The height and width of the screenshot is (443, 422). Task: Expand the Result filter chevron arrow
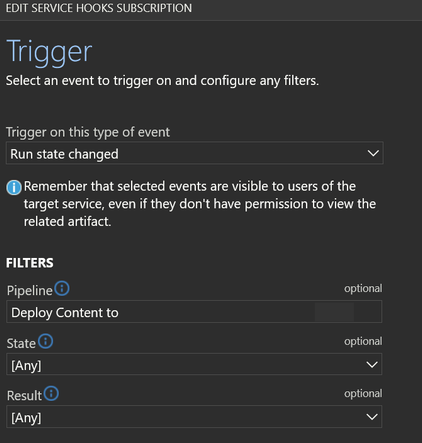372,417
